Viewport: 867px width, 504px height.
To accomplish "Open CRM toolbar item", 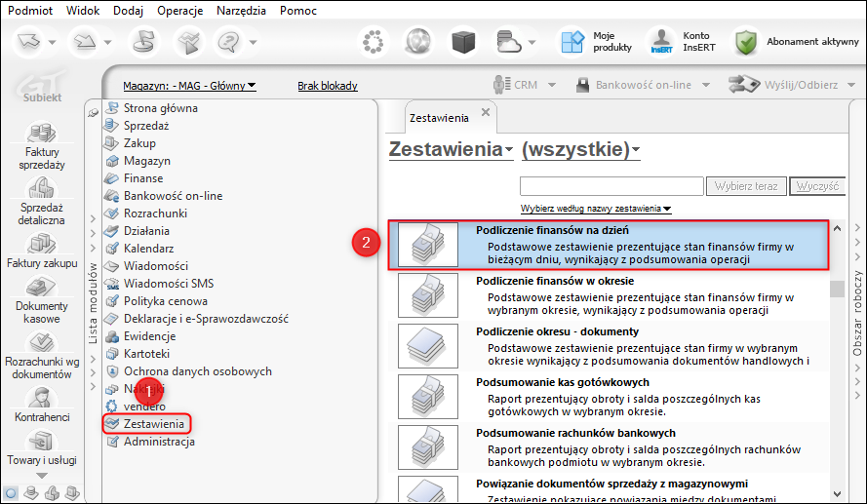I will click(515, 85).
